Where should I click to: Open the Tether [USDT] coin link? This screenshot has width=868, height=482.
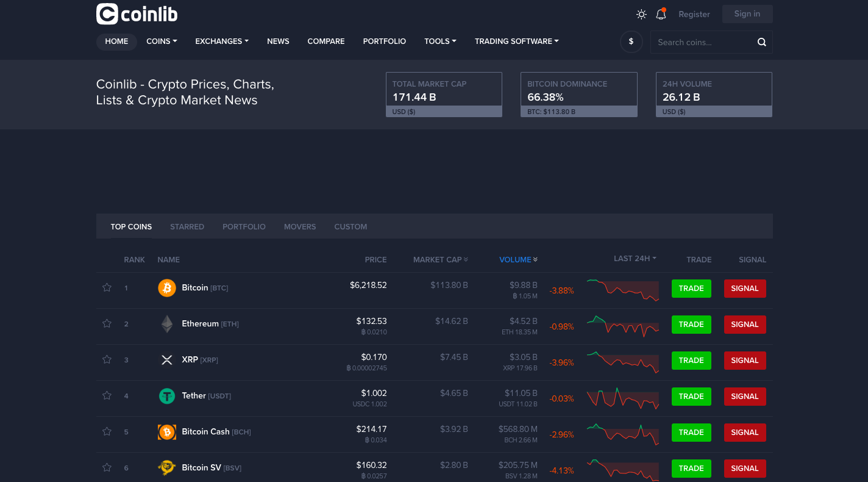207,395
